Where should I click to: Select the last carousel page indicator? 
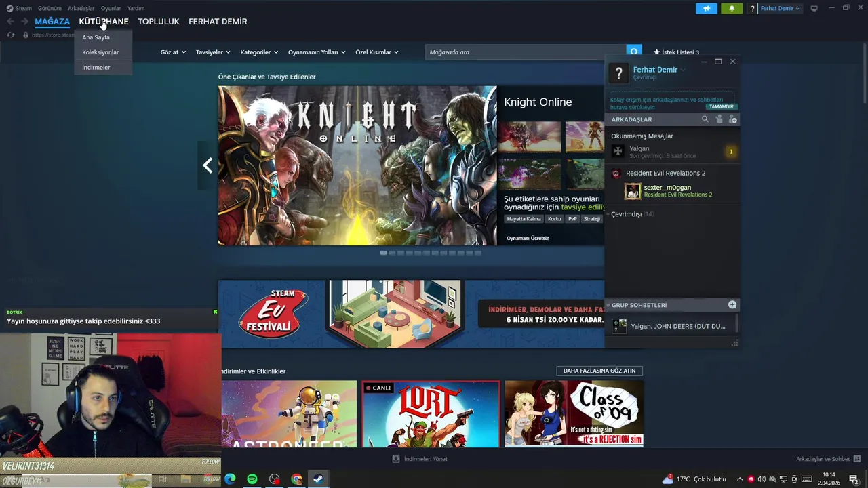point(478,253)
